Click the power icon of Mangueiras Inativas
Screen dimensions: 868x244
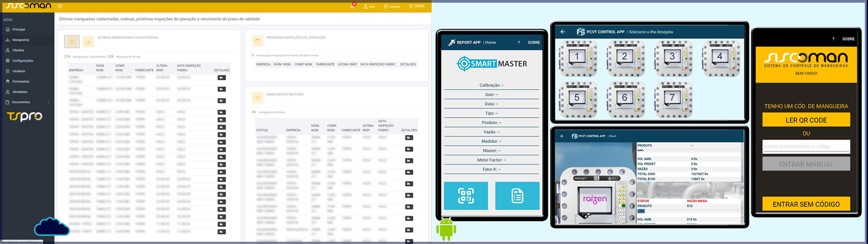tap(257, 98)
